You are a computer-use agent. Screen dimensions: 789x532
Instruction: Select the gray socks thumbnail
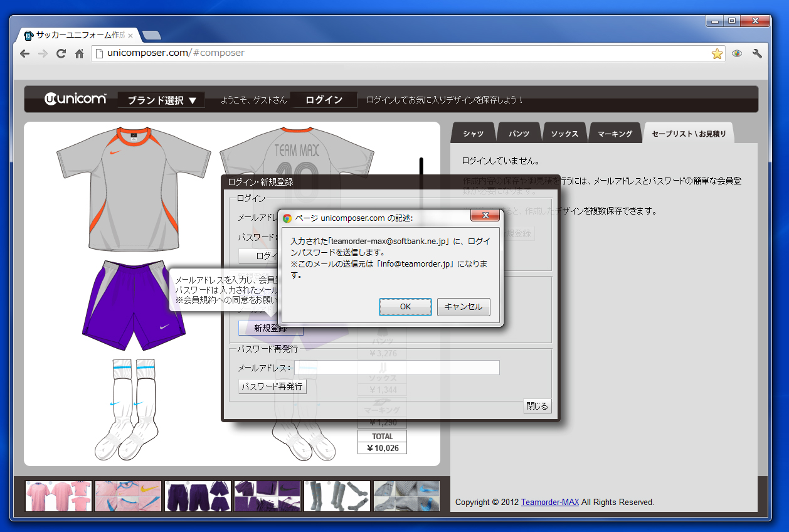coord(337,496)
